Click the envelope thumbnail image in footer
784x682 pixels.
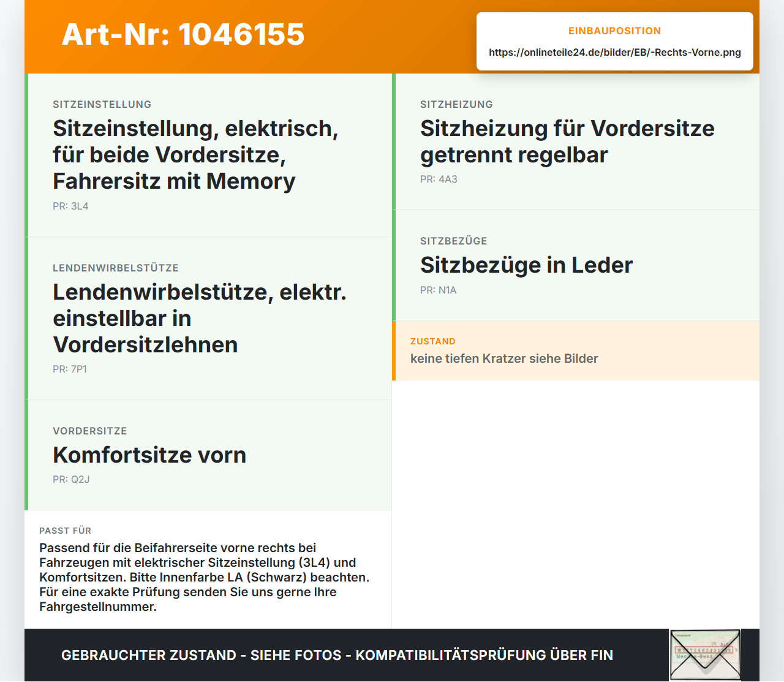[x=705, y=655]
